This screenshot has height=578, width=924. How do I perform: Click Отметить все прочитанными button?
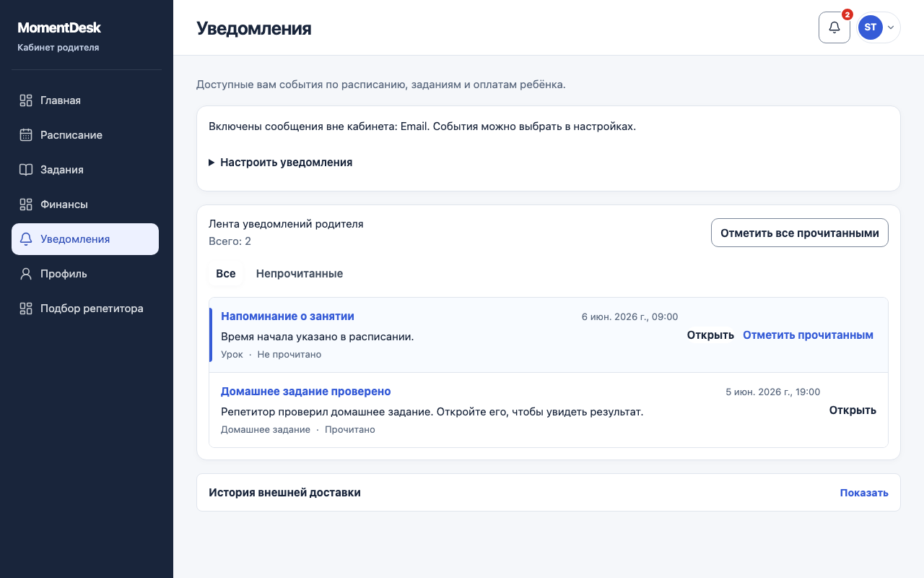pyautogui.click(x=800, y=233)
